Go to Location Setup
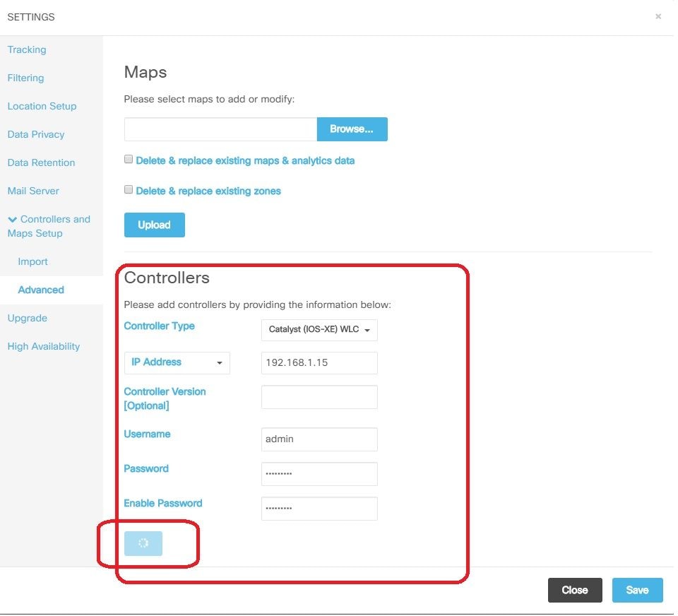The height and width of the screenshot is (616, 678). [42, 106]
